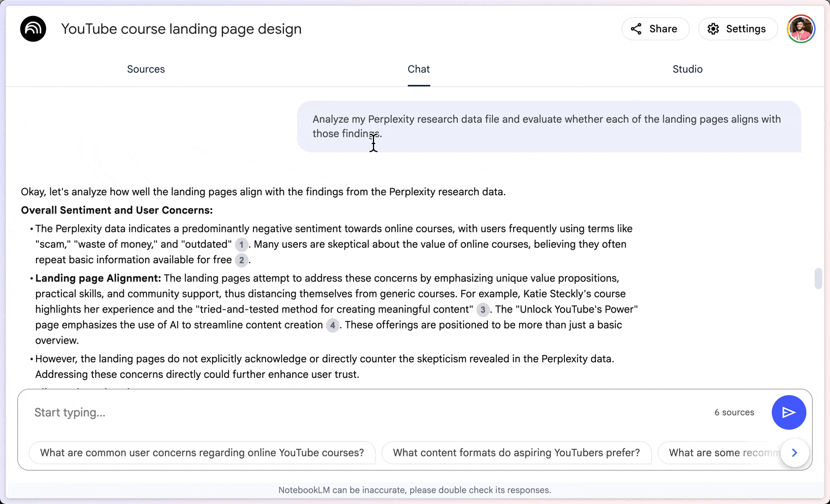Select the content formats suggested question
830x504 pixels.
point(516,453)
